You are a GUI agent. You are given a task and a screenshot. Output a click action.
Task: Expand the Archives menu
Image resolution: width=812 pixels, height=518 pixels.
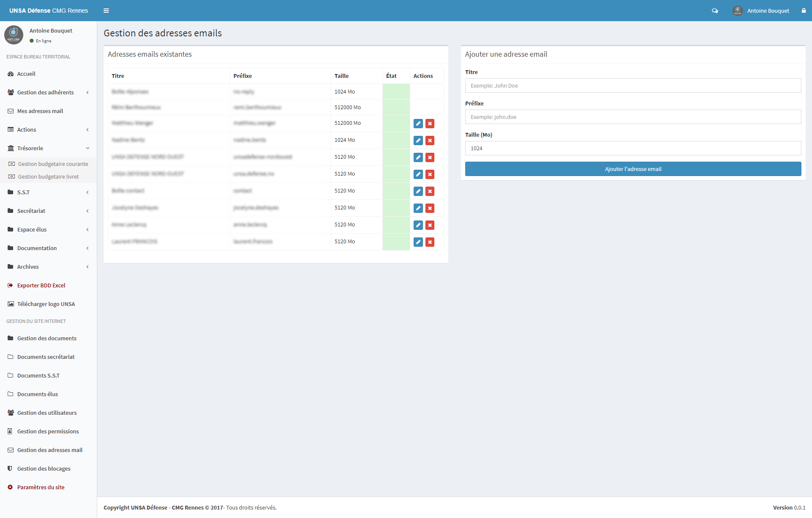pyautogui.click(x=48, y=267)
